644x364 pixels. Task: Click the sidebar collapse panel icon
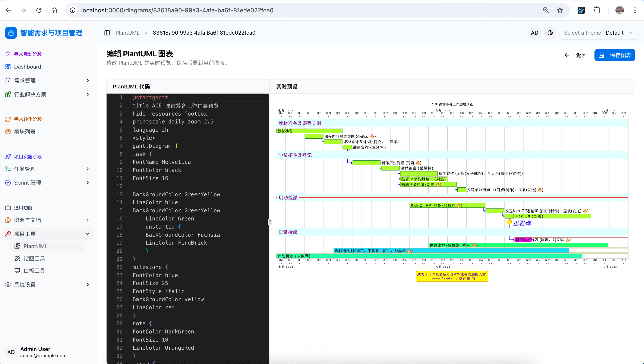tap(107, 33)
